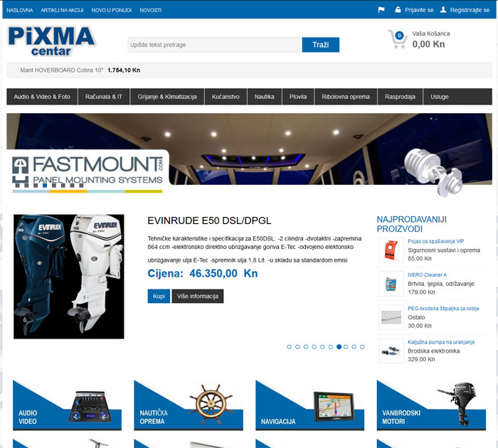Click the user icon beside Registrirajte se
498x448 pixels.
click(x=443, y=10)
